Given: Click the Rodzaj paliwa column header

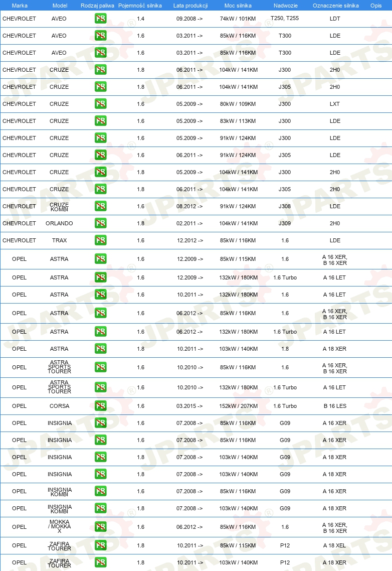Looking at the screenshot, I should pos(97,6).
